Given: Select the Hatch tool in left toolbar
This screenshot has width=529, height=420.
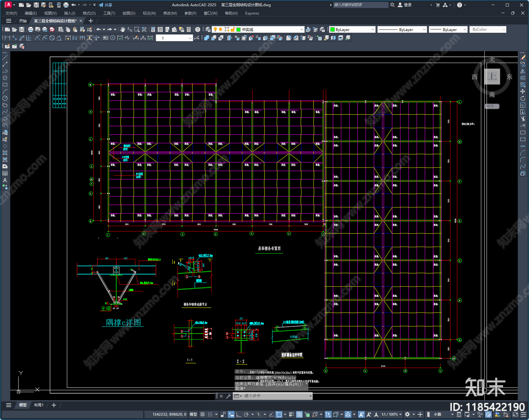Looking at the screenshot, I should coord(5,153).
